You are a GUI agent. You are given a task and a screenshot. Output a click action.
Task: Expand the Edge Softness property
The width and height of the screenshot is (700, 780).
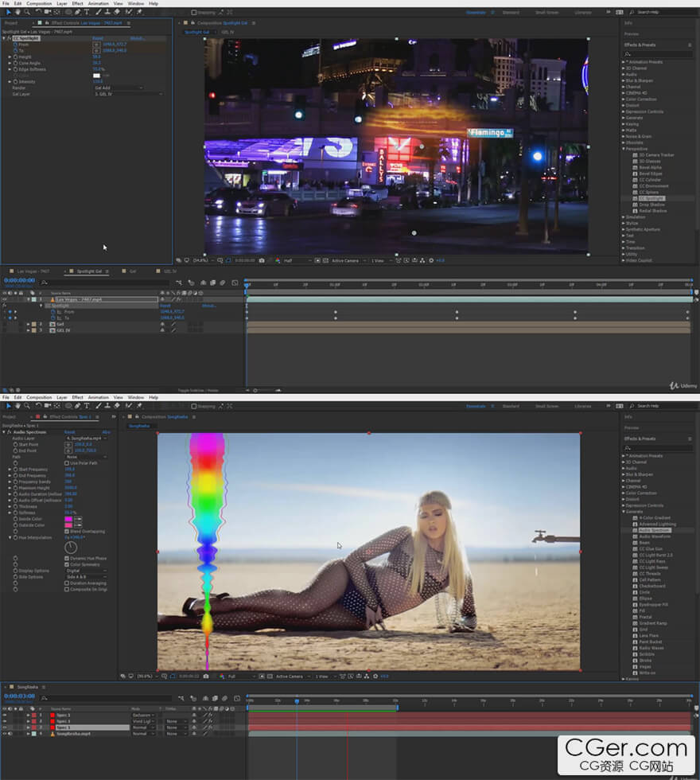point(10,69)
